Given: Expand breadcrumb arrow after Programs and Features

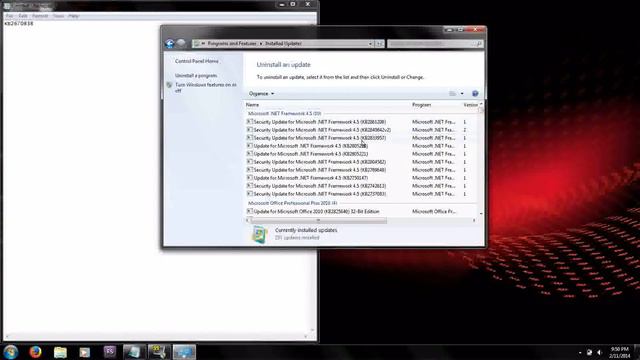Looking at the screenshot, I should tap(261, 44).
